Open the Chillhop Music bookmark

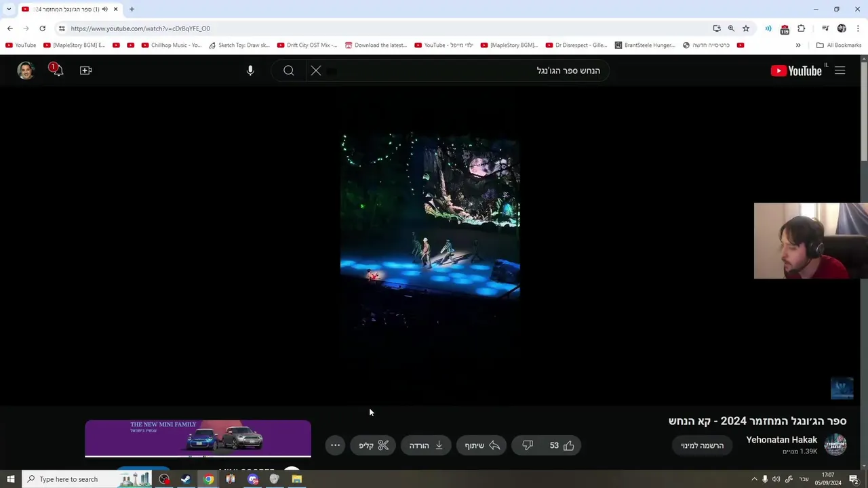[172, 45]
